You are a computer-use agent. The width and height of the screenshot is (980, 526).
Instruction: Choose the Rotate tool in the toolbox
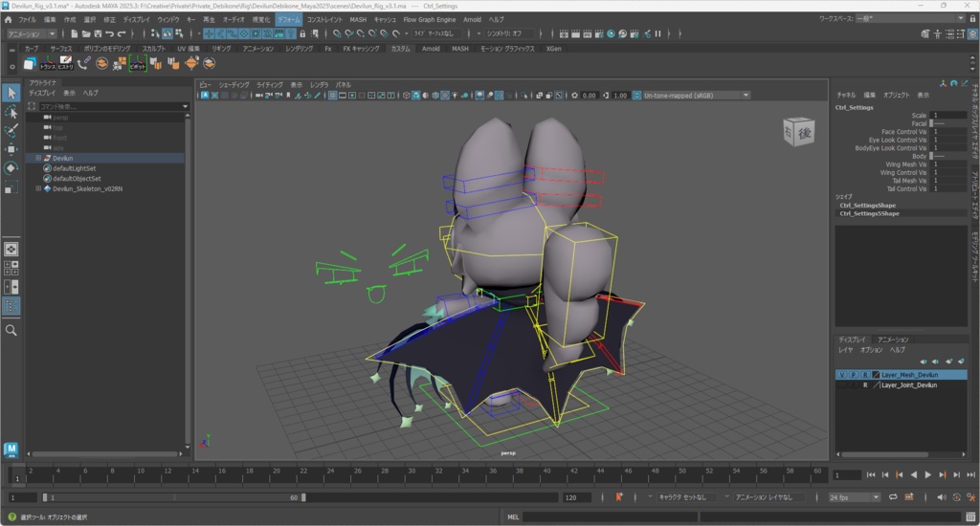click(x=11, y=168)
